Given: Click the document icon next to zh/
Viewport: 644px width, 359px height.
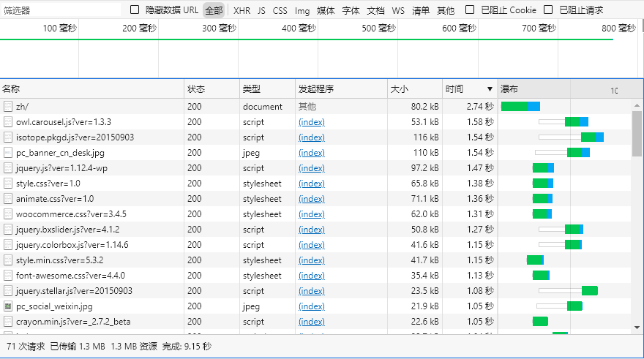Looking at the screenshot, I should [x=8, y=106].
